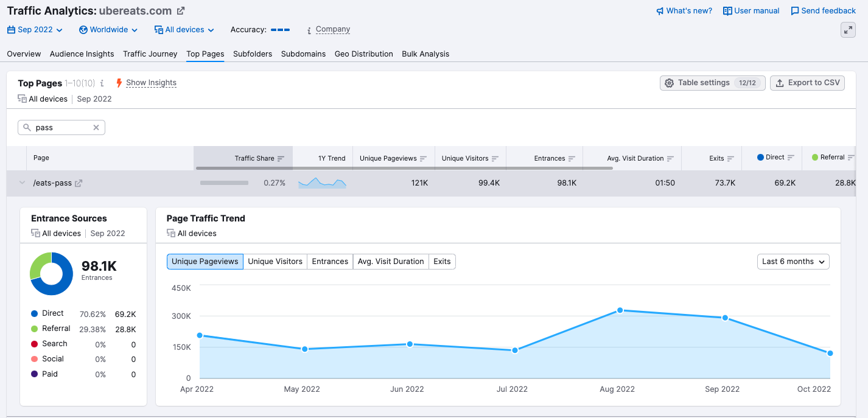Sort by Traffic Share column icon
This screenshot has height=418, width=868.
pyautogui.click(x=281, y=159)
